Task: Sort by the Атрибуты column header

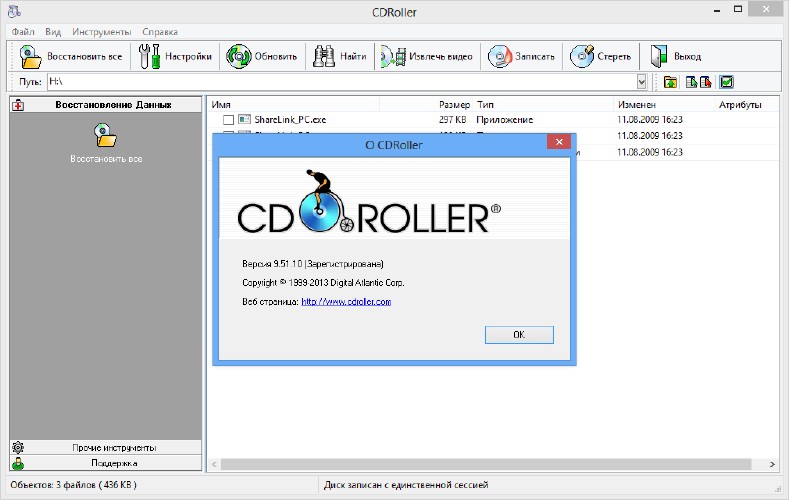Action: tap(747, 105)
